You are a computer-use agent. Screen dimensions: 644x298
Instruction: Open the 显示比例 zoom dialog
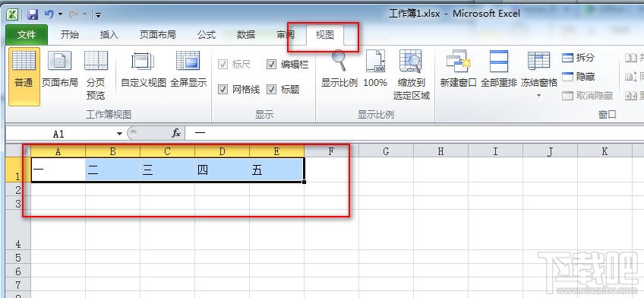339,69
